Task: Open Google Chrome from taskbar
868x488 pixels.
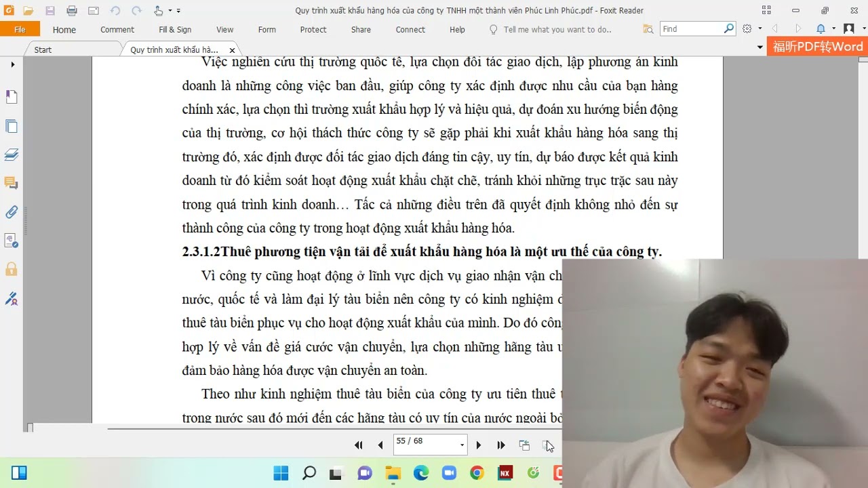Action: [x=477, y=473]
